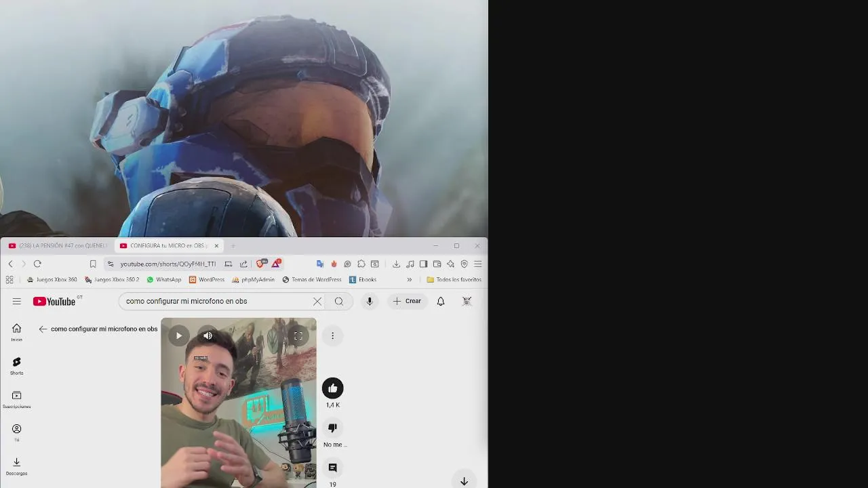Open Brave Shields lion icon

coord(261,263)
